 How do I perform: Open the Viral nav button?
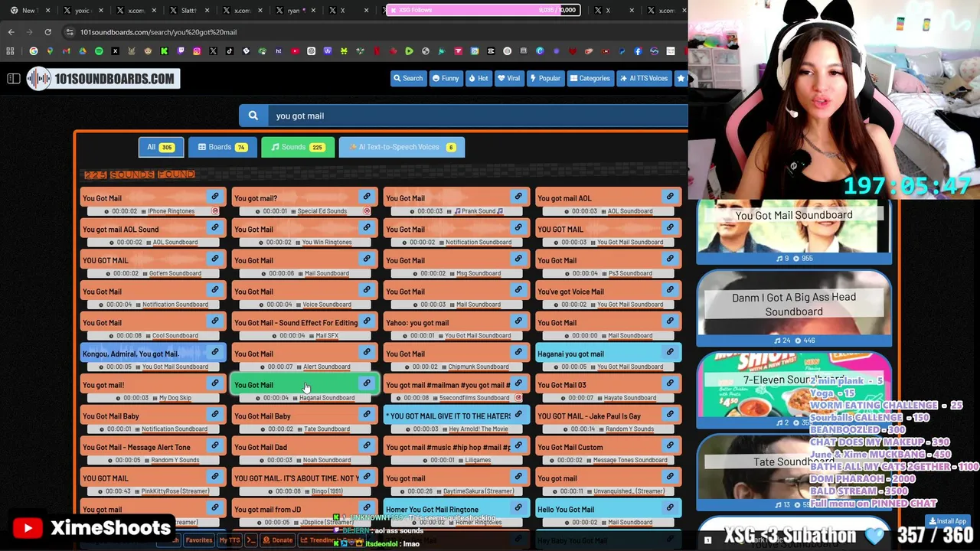509,78
